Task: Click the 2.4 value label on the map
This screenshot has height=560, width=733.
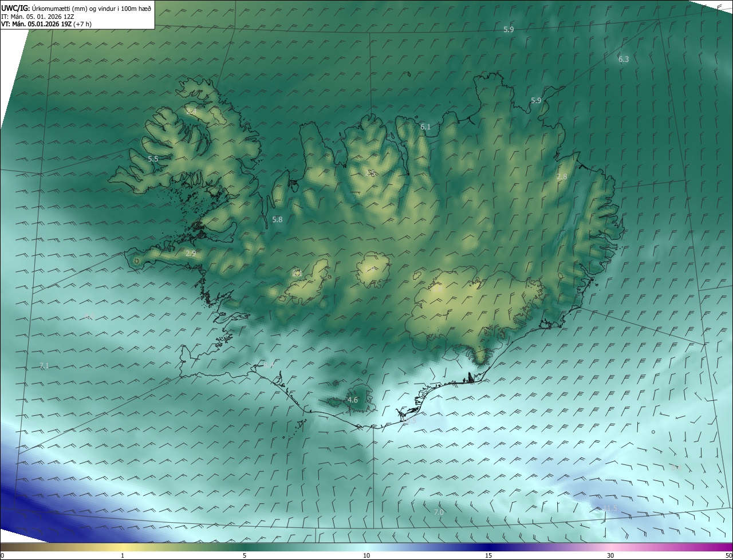Action: [x=191, y=112]
